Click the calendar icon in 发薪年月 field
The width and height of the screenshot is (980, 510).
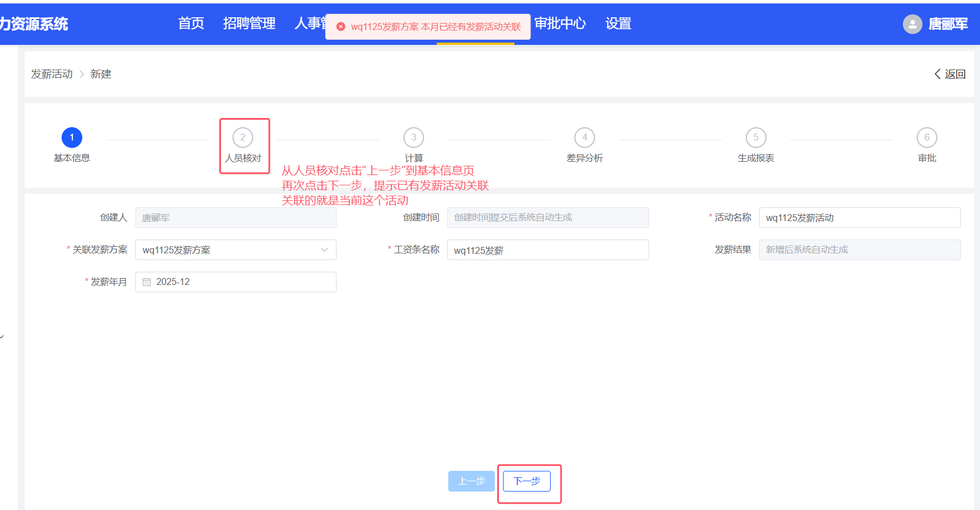coord(147,282)
